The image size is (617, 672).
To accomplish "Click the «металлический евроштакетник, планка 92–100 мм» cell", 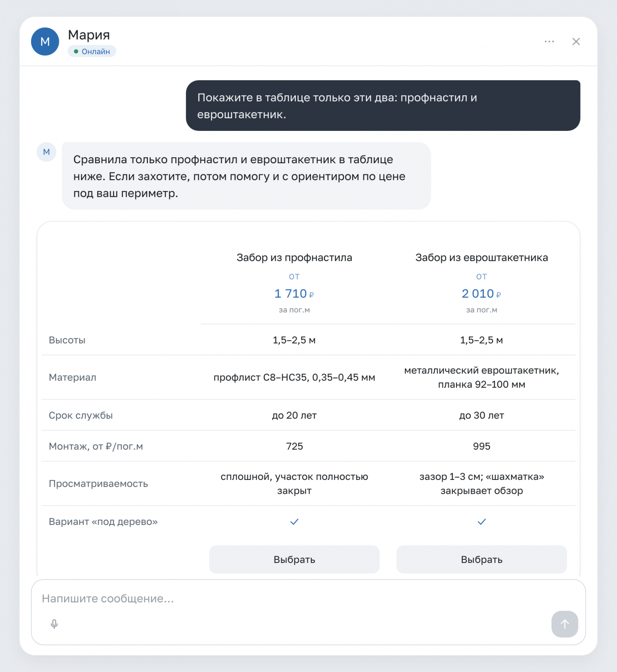I will (x=481, y=378).
